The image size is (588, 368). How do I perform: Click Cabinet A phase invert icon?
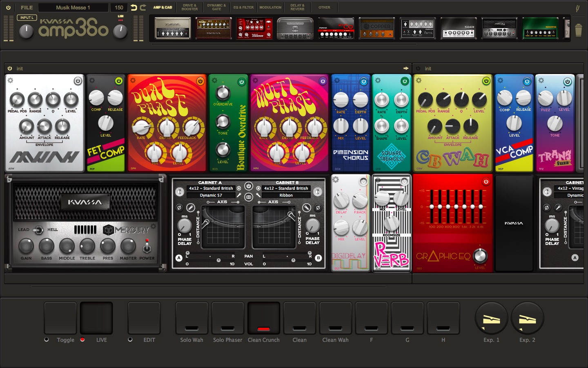pyautogui.click(x=179, y=208)
